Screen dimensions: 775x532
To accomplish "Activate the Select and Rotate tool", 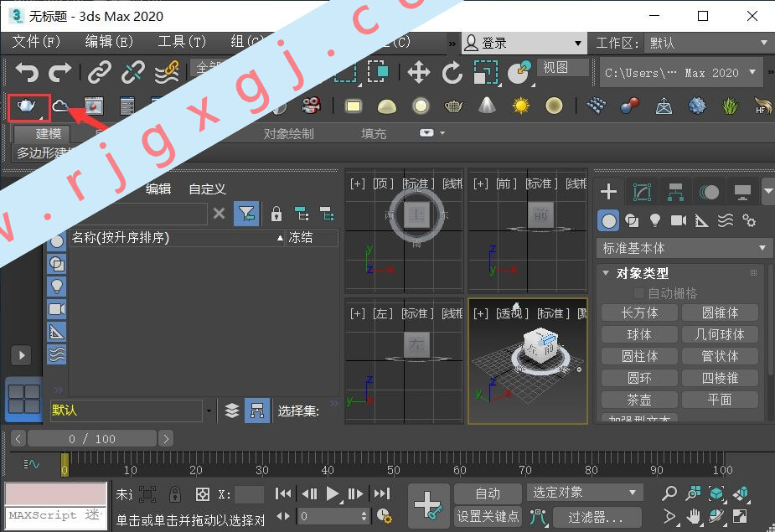I will coord(452,73).
